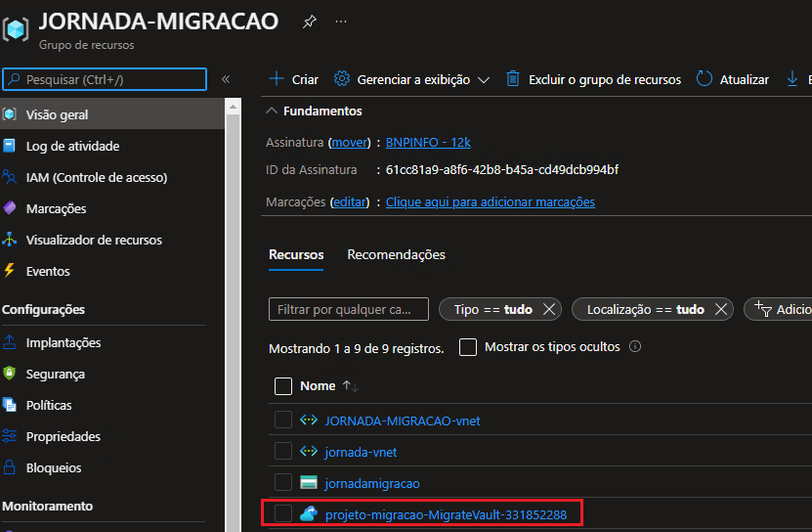Image resolution: width=812 pixels, height=532 pixels.
Task: Click the Criar button label
Action: 305,79
